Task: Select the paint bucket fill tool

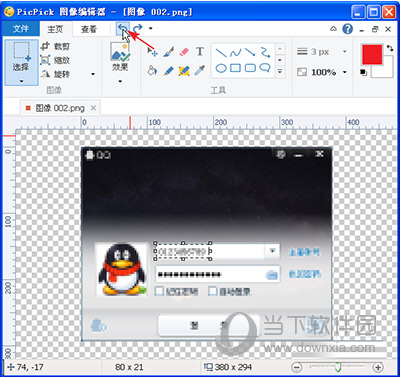Action: [x=152, y=70]
